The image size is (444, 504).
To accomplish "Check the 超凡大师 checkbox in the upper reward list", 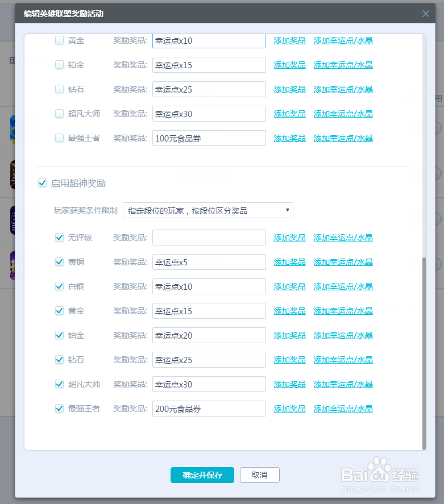I will click(x=60, y=114).
